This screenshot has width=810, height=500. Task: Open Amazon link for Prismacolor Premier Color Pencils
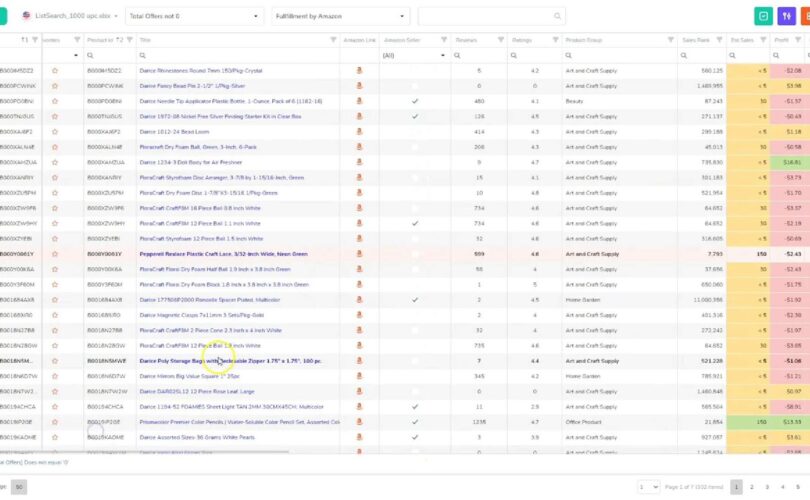pos(360,421)
